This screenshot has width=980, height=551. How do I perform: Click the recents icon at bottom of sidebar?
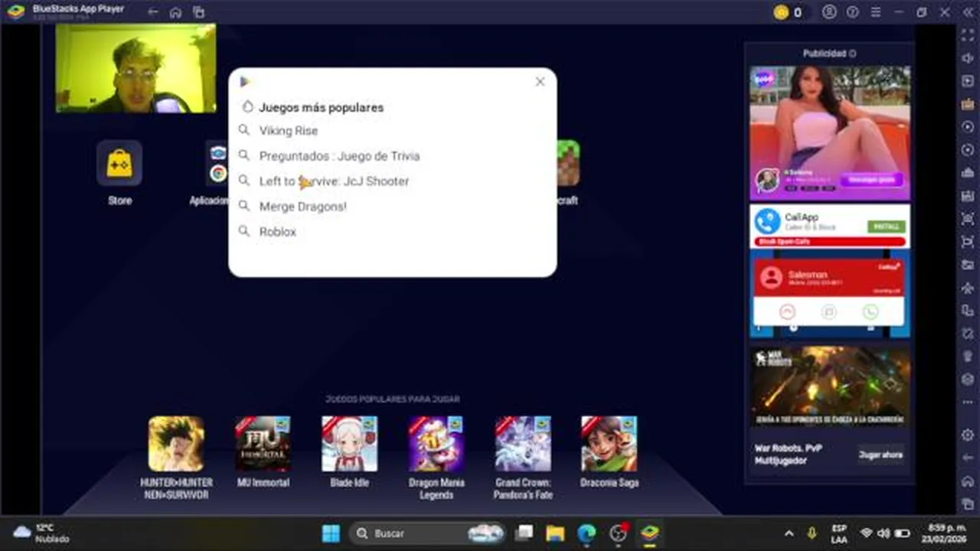click(968, 504)
